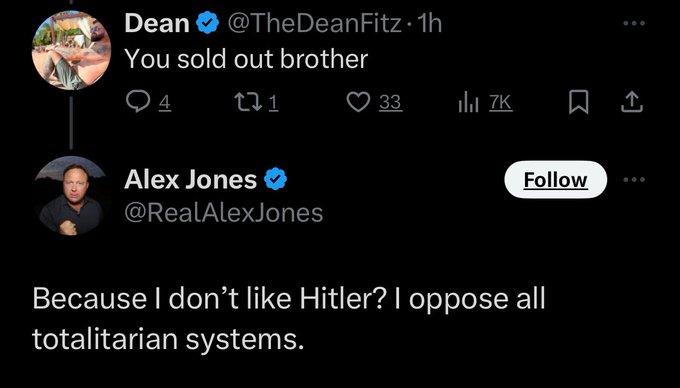680x388 pixels.
Task: Open @RealAlexJones handle link
Action: [x=223, y=213]
